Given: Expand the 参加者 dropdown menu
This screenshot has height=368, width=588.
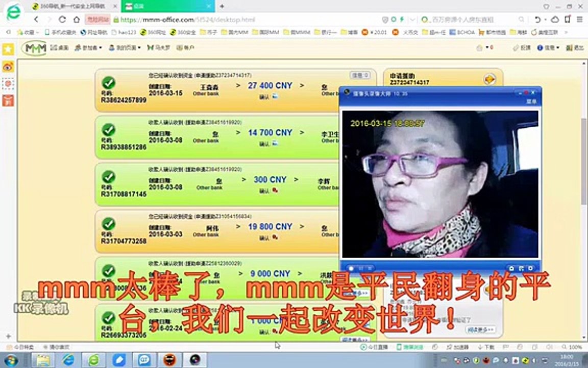Looking at the screenshot, I should [88, 48].
